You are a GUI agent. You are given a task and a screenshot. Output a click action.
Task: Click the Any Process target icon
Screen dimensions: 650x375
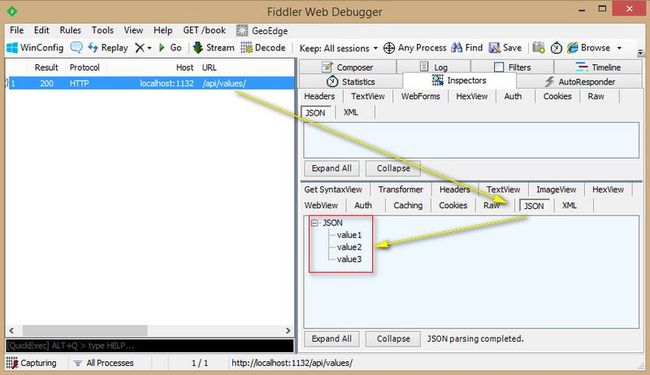tap(389, 48)
